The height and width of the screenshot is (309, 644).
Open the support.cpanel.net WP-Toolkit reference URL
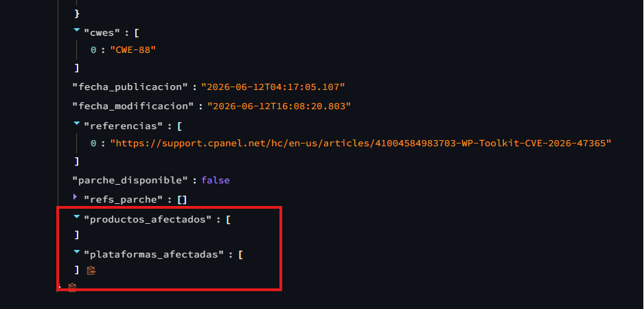point(361,143)
